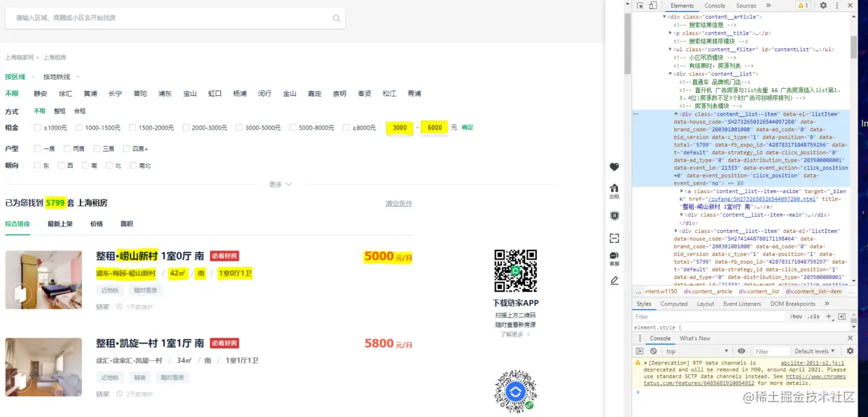Image resolution: width=868 pixels, height=417 pixels.
Task: Toggle the computed styles sidebar pane icon
Action: pyautogui.click(x=842, y=316)
